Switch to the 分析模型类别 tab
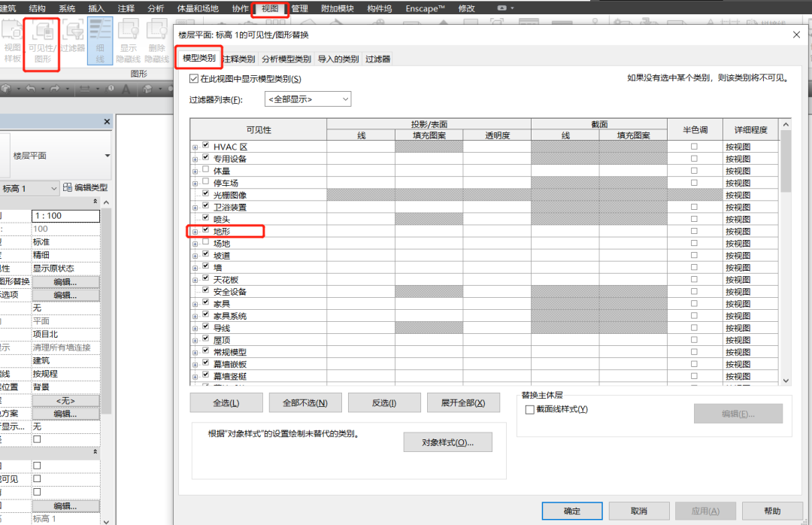812x525 pixels. click(x=286, y=59)
